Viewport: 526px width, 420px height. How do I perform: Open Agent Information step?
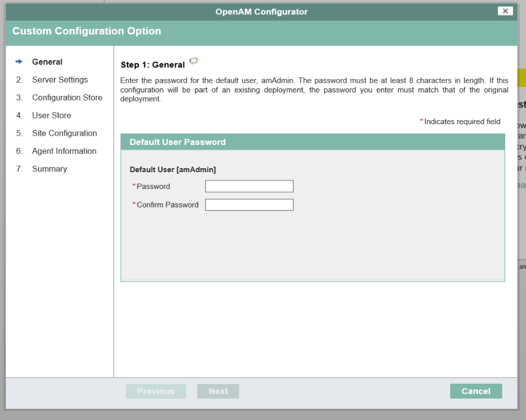[x=64, y=151]
